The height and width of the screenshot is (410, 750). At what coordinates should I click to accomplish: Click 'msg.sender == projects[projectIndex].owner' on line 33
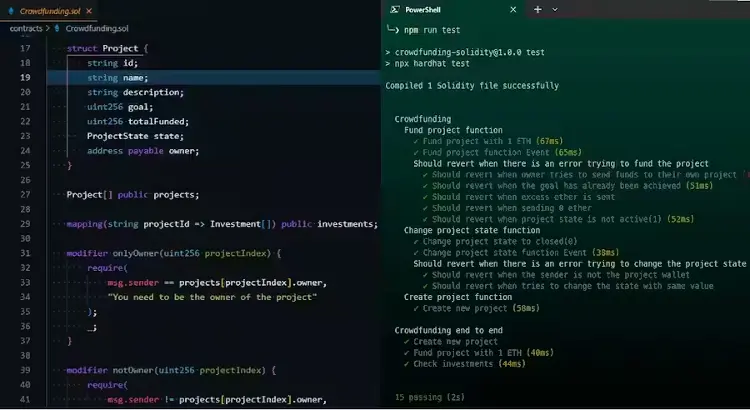click(217, 283)
